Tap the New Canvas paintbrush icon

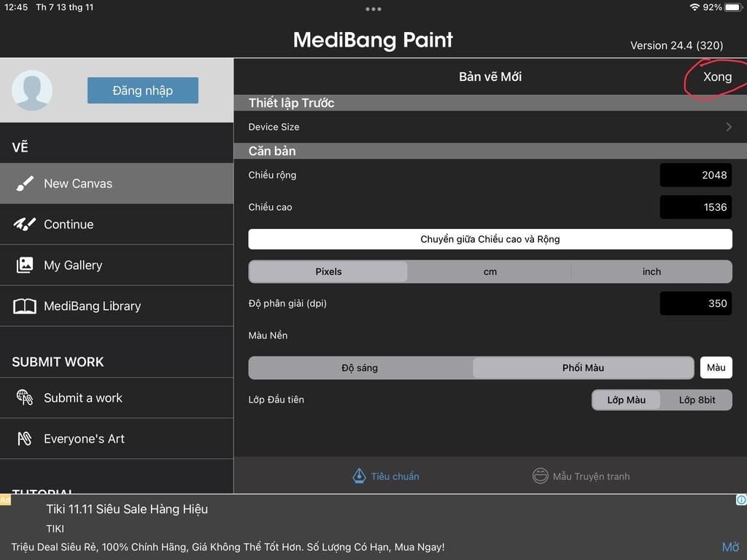point(25,183)
